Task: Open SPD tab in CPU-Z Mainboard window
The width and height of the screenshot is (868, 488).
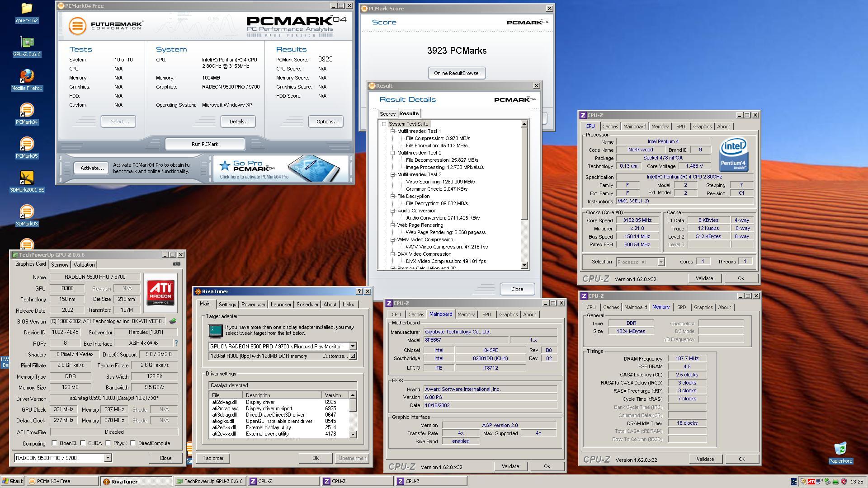Action: tap(486, 314)
